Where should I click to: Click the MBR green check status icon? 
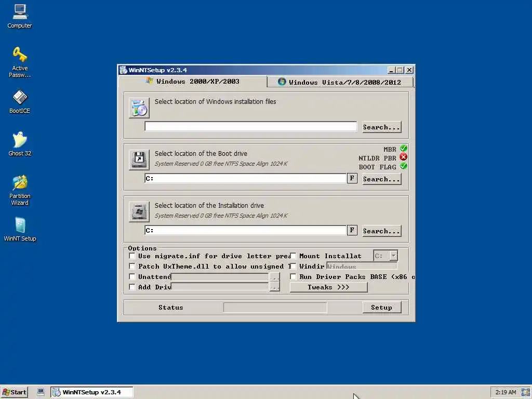[x=403, y=148]
